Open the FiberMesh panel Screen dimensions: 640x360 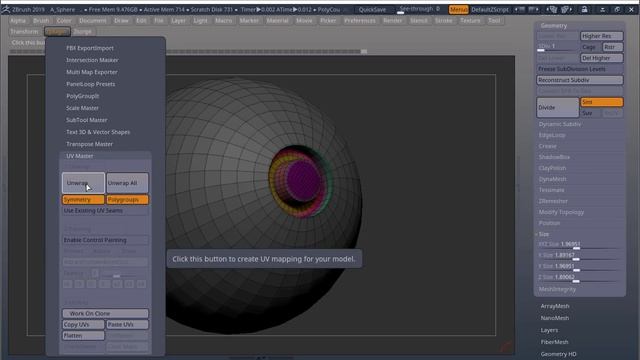(554, 342)
